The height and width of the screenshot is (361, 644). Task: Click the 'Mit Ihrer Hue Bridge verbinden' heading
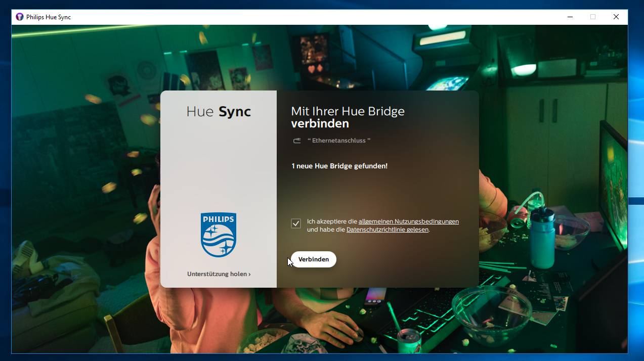(348, 117)
